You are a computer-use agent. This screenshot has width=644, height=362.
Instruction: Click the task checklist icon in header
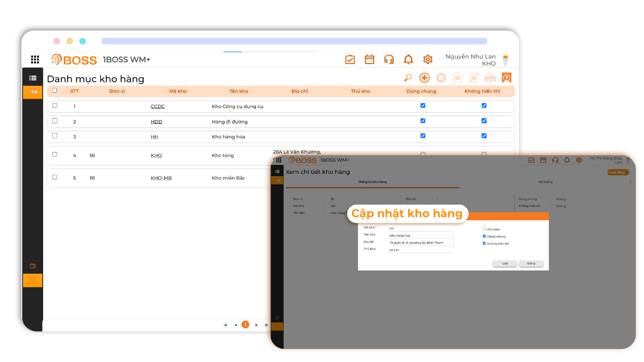(350, 60)
